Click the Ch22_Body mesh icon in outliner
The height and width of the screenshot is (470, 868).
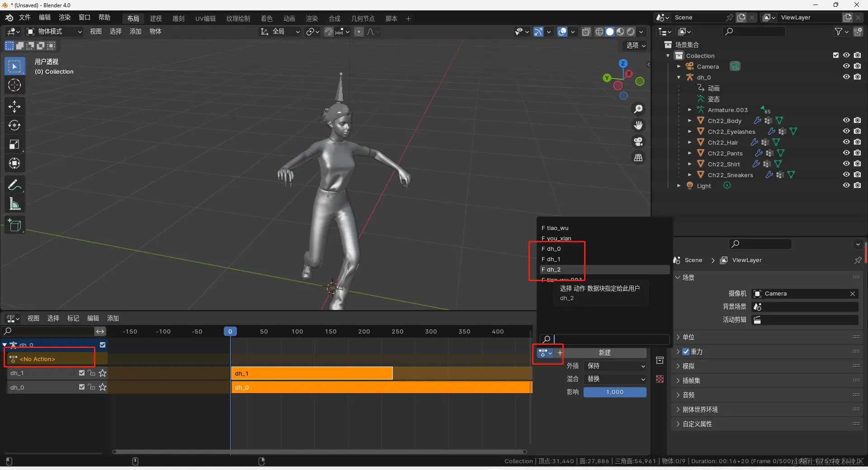click(701, 121)
